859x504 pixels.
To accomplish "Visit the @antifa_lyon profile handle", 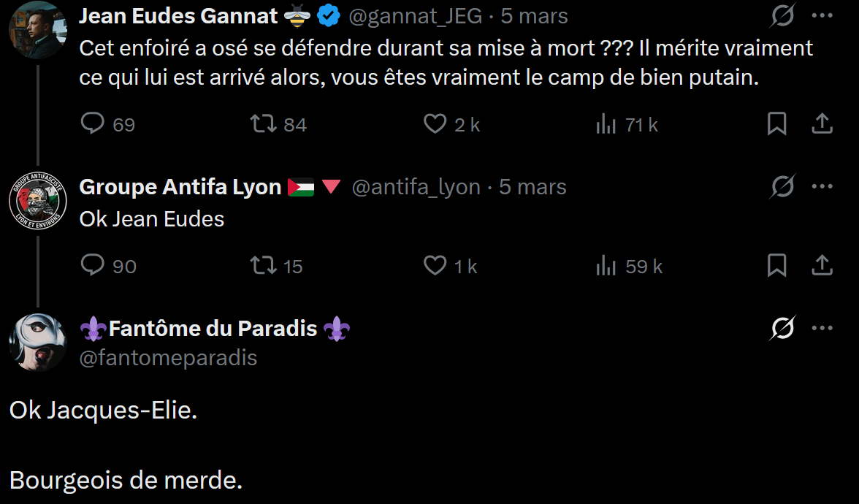I will [416, 187].
